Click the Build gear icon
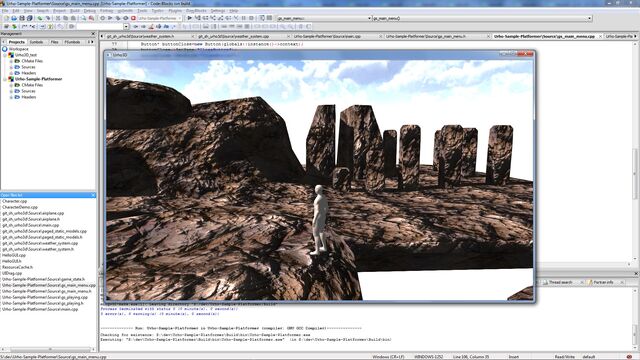The height and width of the screenshot is (360, 640). [102, 18]
